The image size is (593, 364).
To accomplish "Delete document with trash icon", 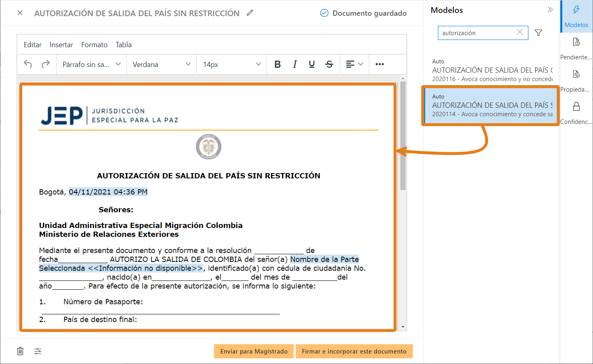I will tap(20, 351).
